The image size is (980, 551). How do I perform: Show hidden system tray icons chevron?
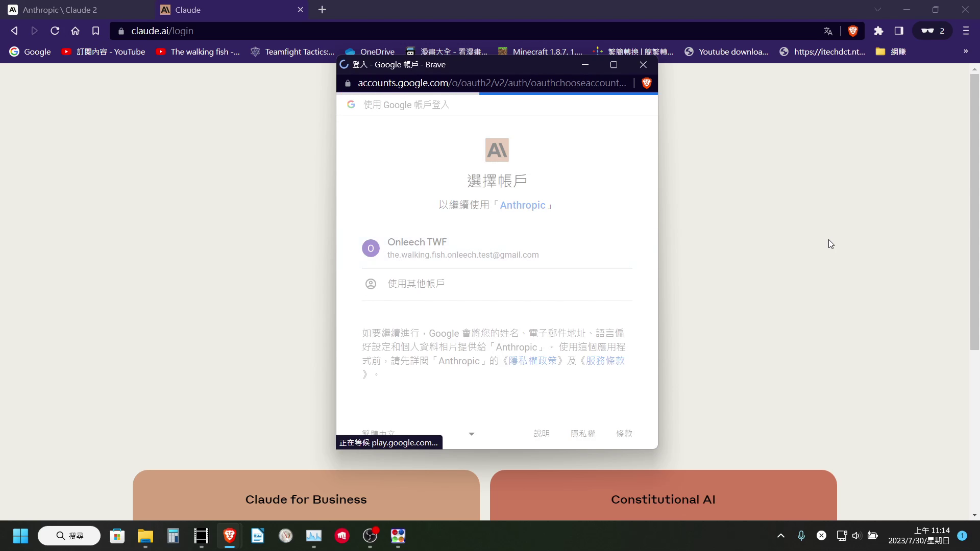780,536
